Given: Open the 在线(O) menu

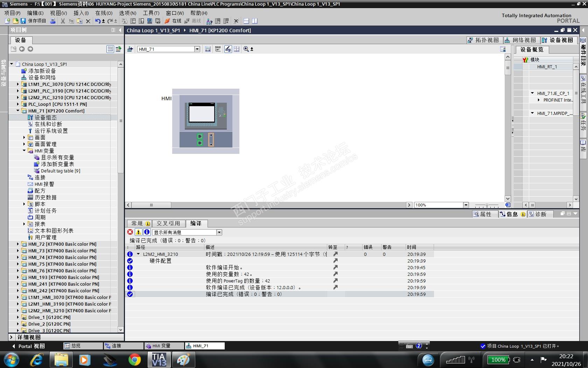Looking at the screenshot, I should (x=104, y=13).
